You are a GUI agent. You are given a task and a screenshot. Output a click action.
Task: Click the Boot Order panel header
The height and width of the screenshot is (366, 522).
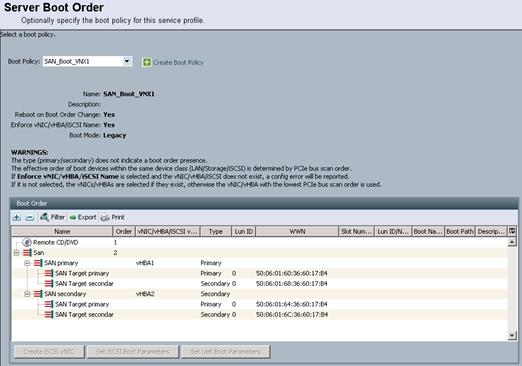(264, 203)
